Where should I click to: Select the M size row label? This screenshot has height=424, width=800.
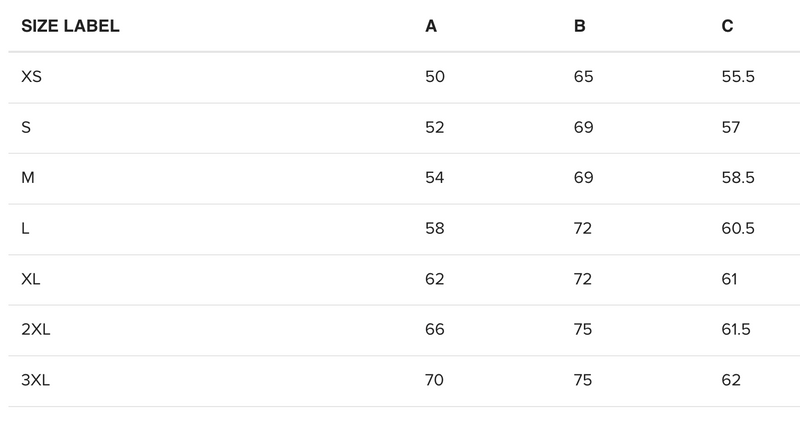tap(28, 178)
